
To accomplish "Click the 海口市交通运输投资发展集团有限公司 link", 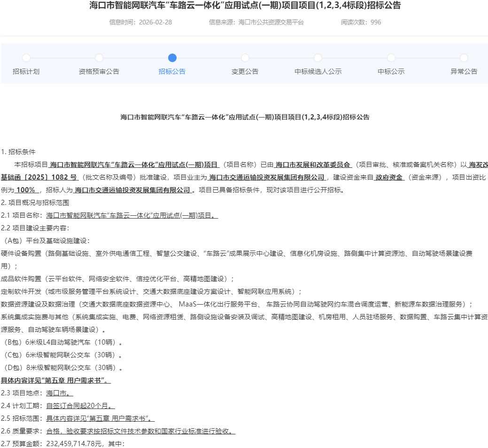I will pyautogui.click(x=266, y=177).
